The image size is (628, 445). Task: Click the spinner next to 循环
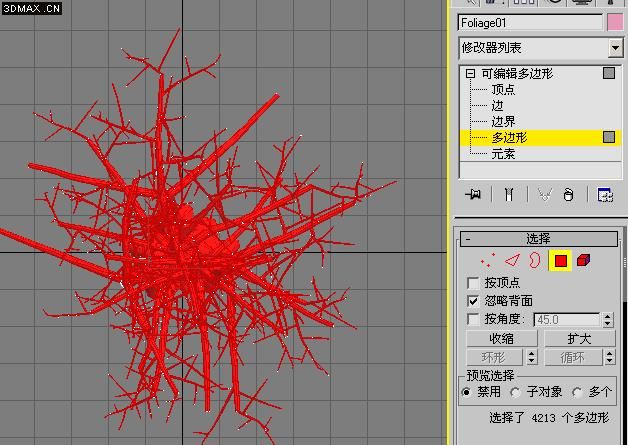tap(610, 357)
